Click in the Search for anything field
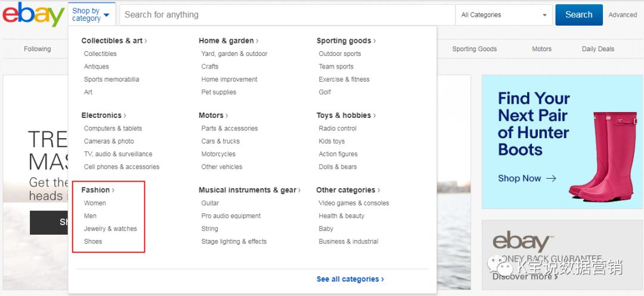The width and height of the screenshot is (644, 296). tap(286, 15)
